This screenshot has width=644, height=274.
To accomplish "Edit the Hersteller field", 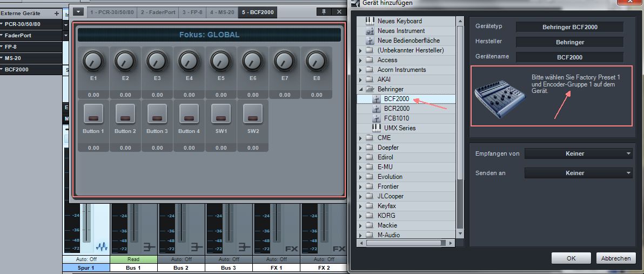I will click(x=569, y=42).
